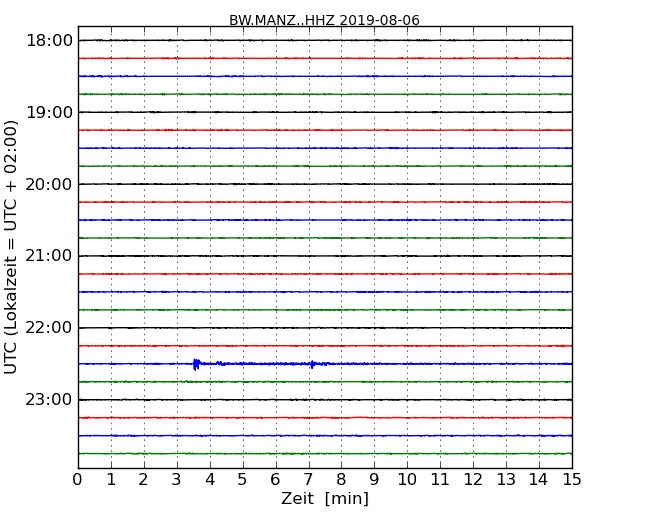This screenshot has height=520, width=650.
Task: Select the 22:00 time tick label
Action: point(49,328)
